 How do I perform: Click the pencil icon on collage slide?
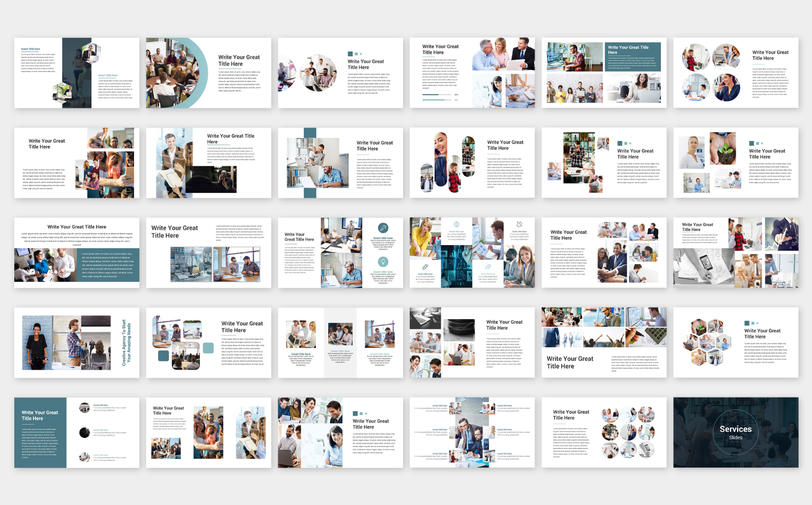[425, 267]
